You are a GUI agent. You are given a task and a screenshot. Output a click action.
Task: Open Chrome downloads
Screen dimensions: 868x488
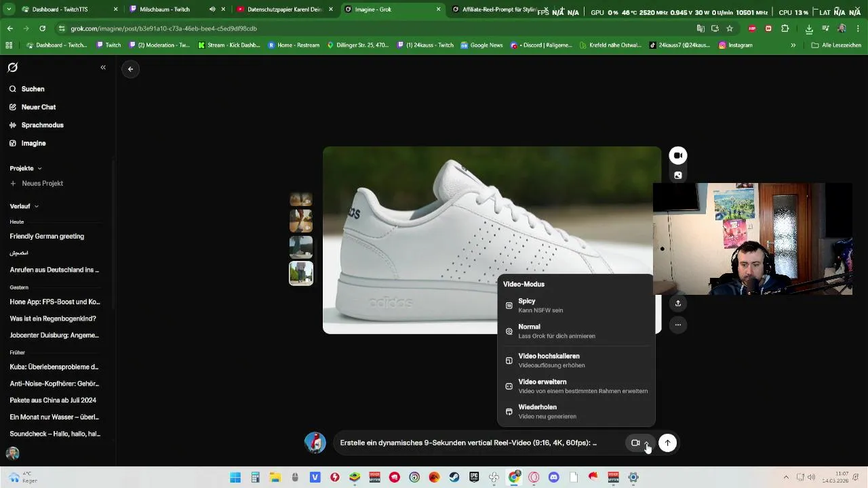pos(809,28)
